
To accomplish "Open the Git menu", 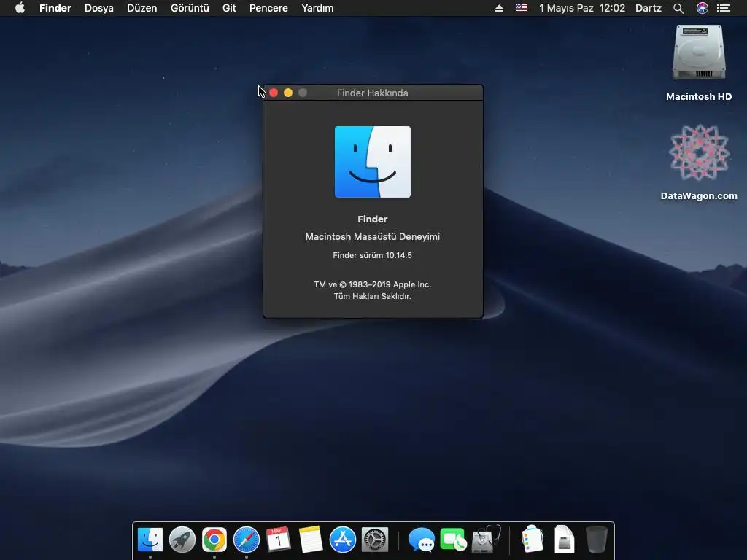I will click(229, 8).
